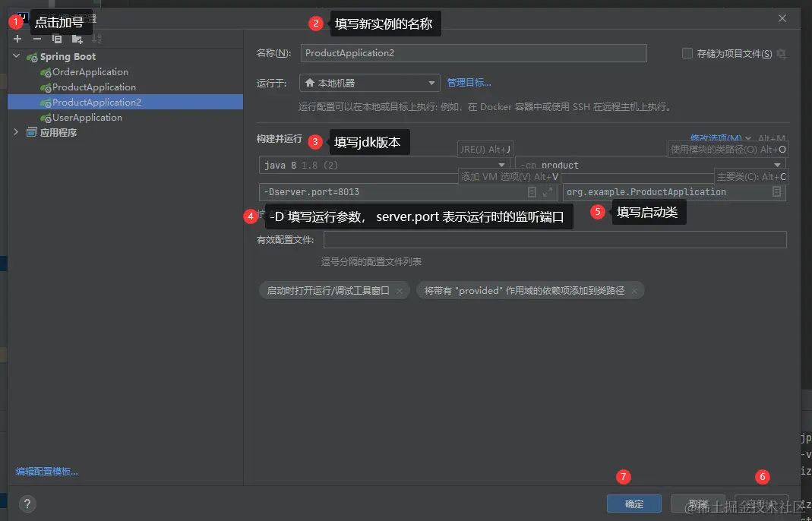The height and width of the screenshot is (521, 812).
Task: Collapse the Spring Boot tree node
Action: (x=17, y=56)
